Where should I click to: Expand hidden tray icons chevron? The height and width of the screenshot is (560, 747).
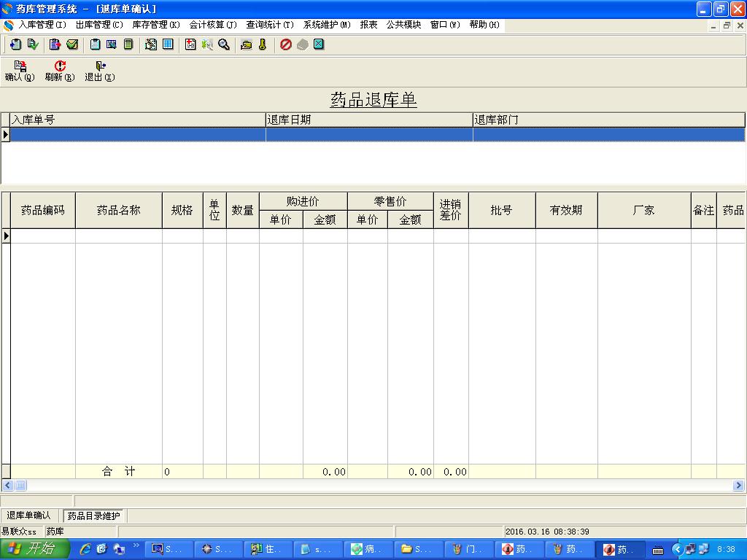pyautogui.click(x=678, y=550)
